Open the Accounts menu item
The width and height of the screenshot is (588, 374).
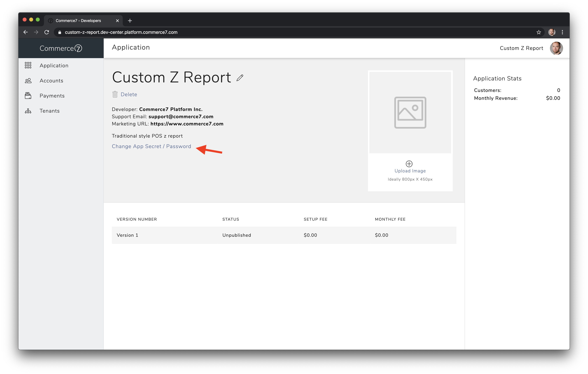pyautogui.click(x=51, y=81)
